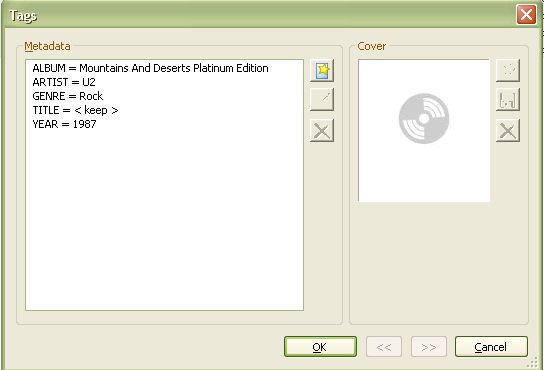Click the Metadata group label
This screenshot has width=544, height=370.
point(47,46)
